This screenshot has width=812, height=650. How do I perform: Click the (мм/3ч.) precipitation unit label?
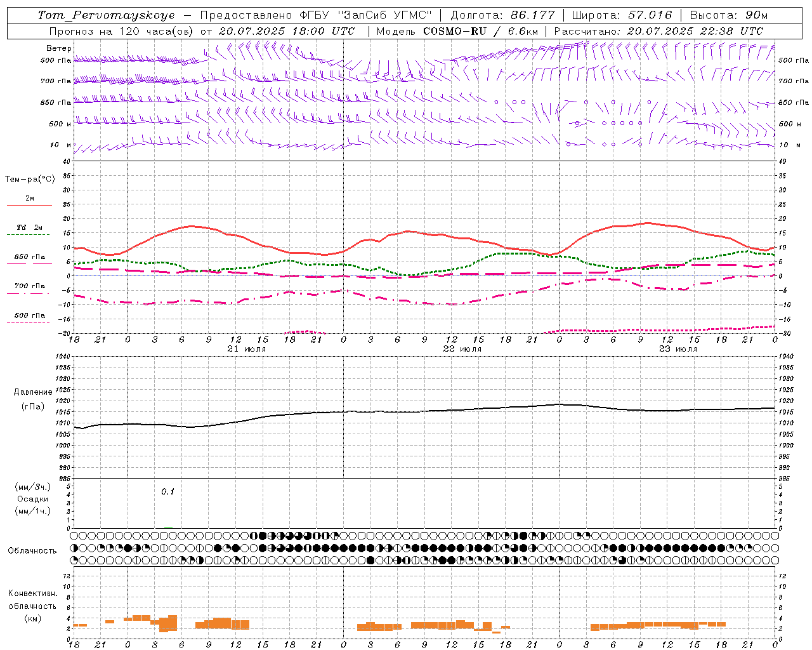click(33, 487)
